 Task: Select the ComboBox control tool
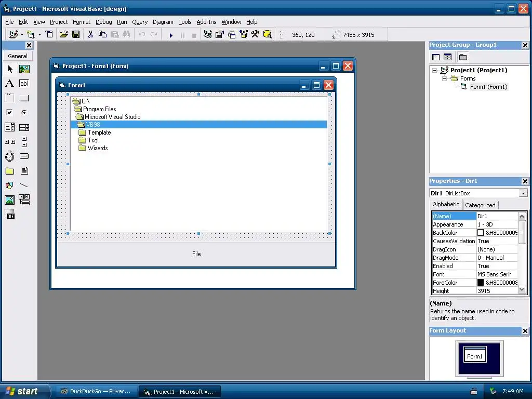coord(10,127)
